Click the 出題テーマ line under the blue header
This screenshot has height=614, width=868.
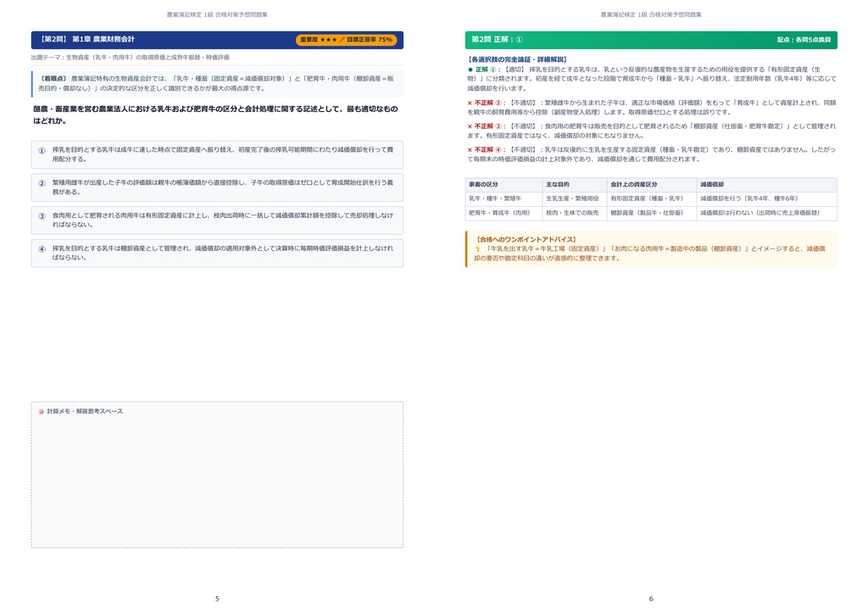(130, 57)
